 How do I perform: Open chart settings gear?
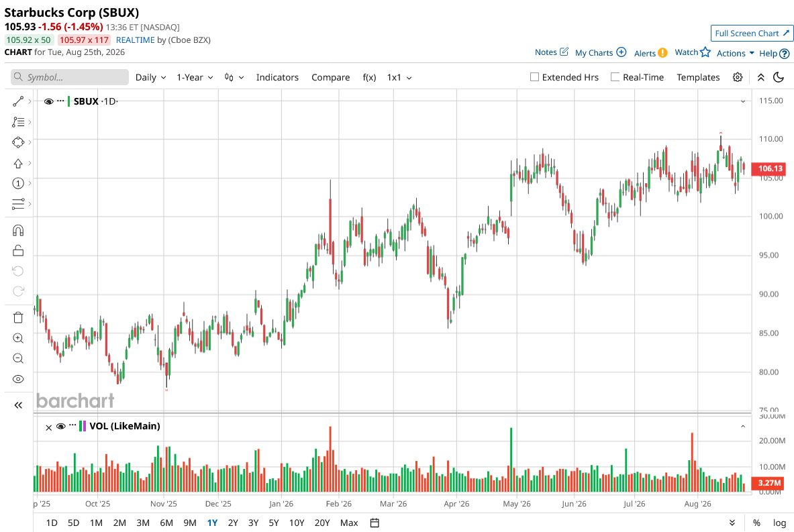point(738,77)
